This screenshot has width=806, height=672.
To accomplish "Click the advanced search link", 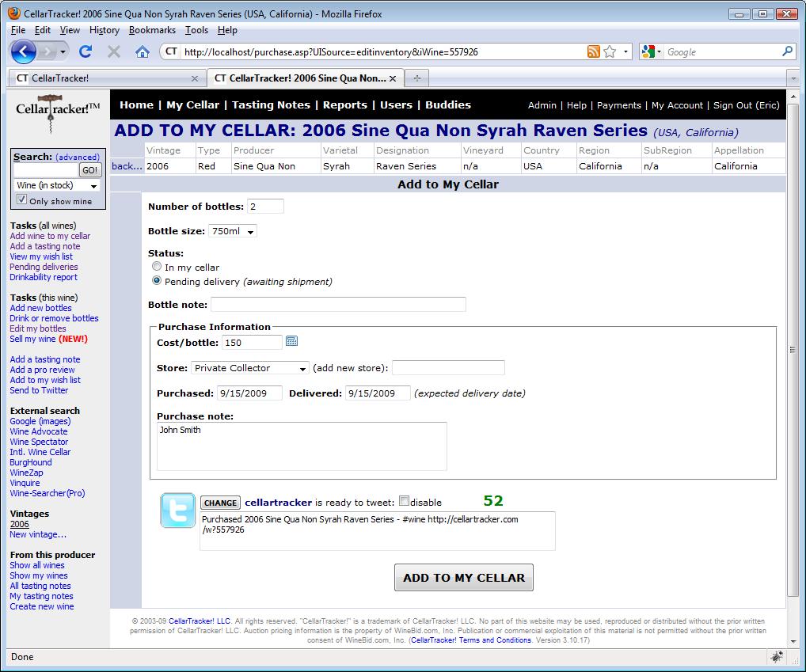I will tap(78, 158).
